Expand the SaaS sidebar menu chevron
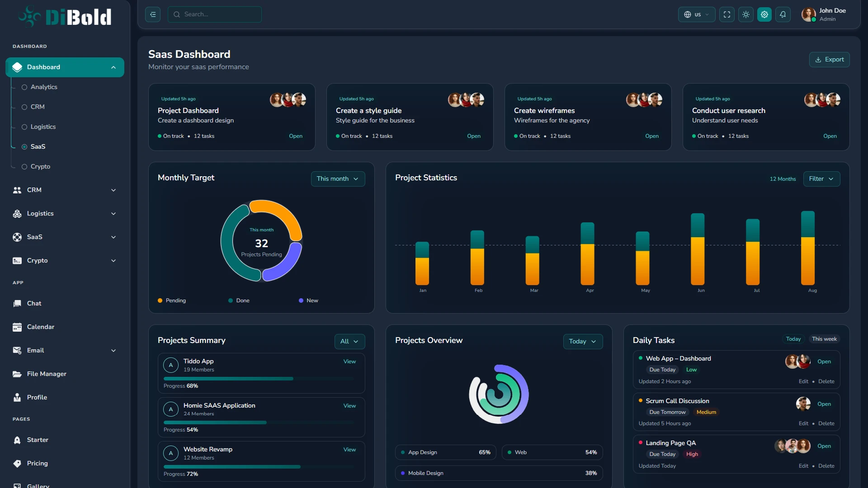This screenshot has height=488, width=868. coord(113,237)
